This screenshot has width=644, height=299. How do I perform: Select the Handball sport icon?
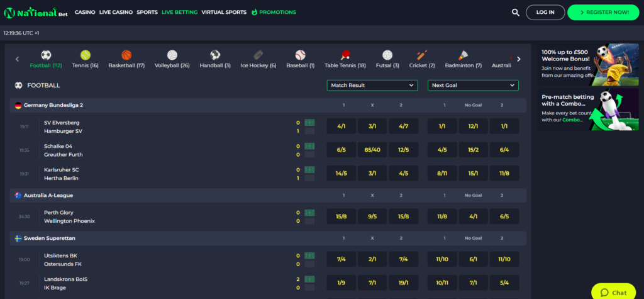pos(215,55)
